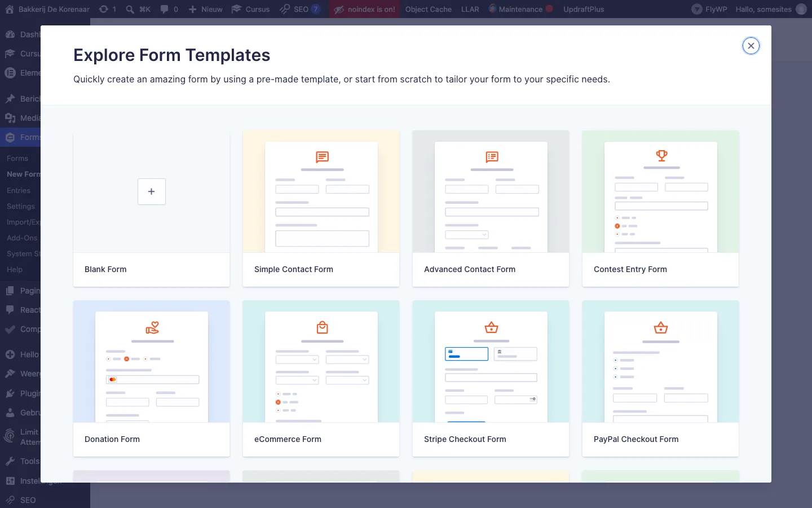Click the updates icon in admin bar
The image size is (812, 508).
pyautogui.click(x=103, y=9)
